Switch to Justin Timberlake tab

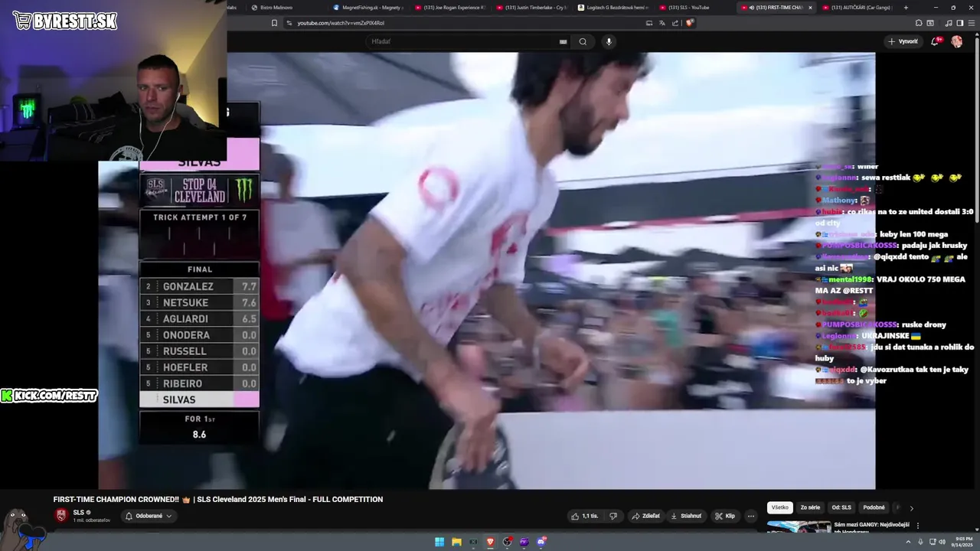[x=531, y=8]
